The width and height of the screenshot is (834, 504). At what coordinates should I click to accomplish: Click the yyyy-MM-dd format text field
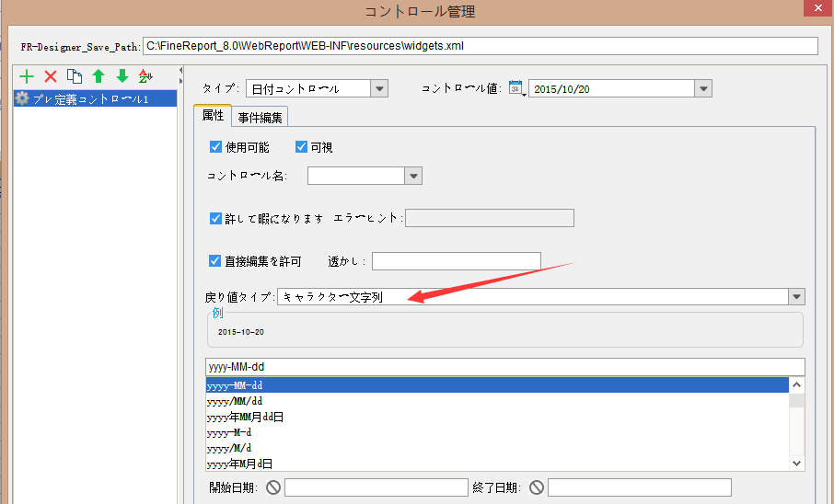coord(504,367)
